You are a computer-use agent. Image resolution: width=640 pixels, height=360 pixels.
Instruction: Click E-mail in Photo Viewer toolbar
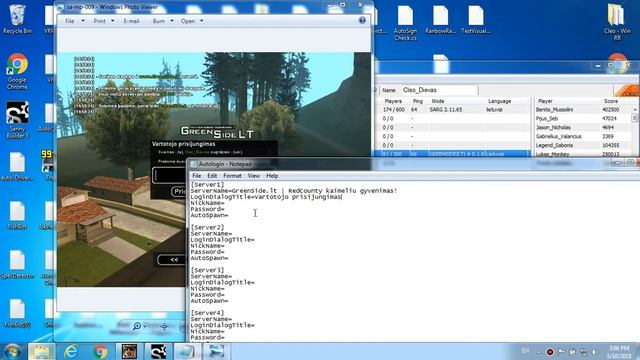click(x=131, y=21)
